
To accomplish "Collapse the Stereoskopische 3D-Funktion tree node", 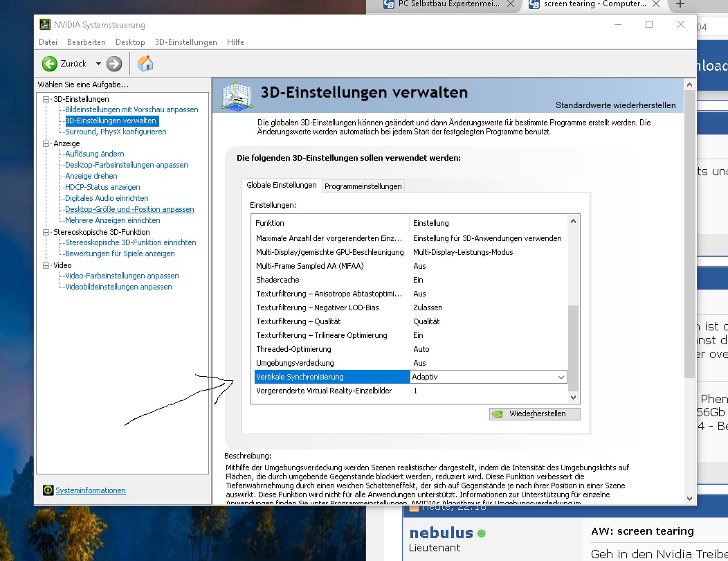I will coord(46,232).
